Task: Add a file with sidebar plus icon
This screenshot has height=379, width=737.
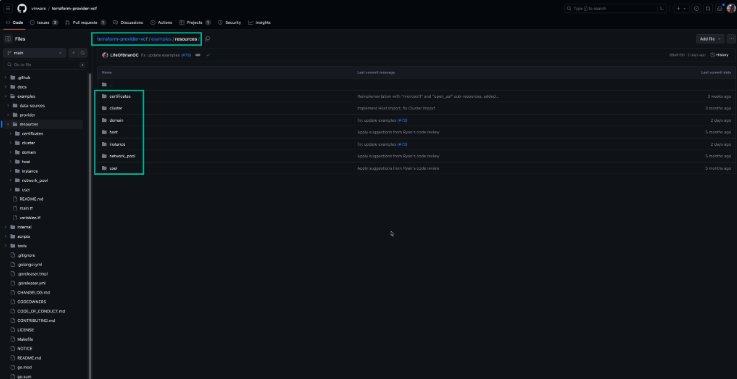Action: click(x=73, y=53)
